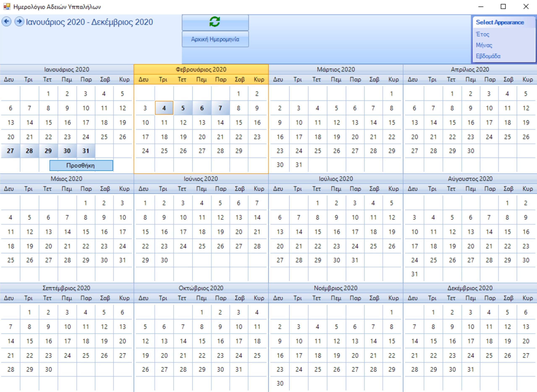The image size is (537, 392).
Task: Click the forward arrow navigation icon
Action: 19,22
